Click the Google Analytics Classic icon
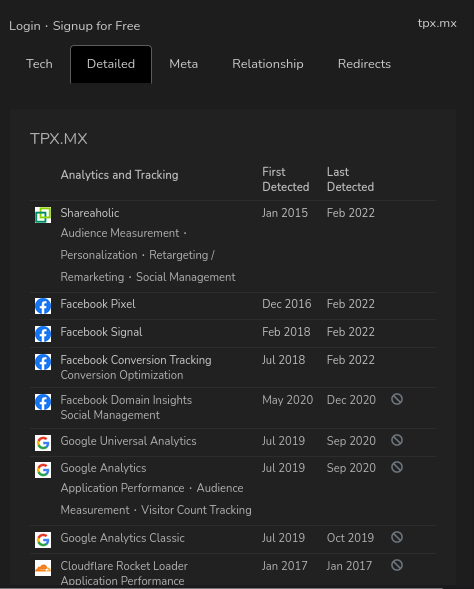Screen dimensions: 474x589 (43, 540)
